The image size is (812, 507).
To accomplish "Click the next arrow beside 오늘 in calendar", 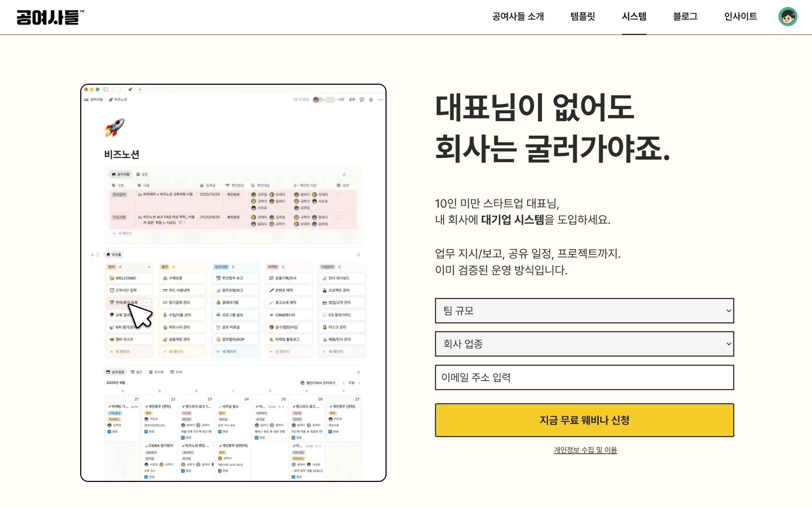I will point(360,382).
